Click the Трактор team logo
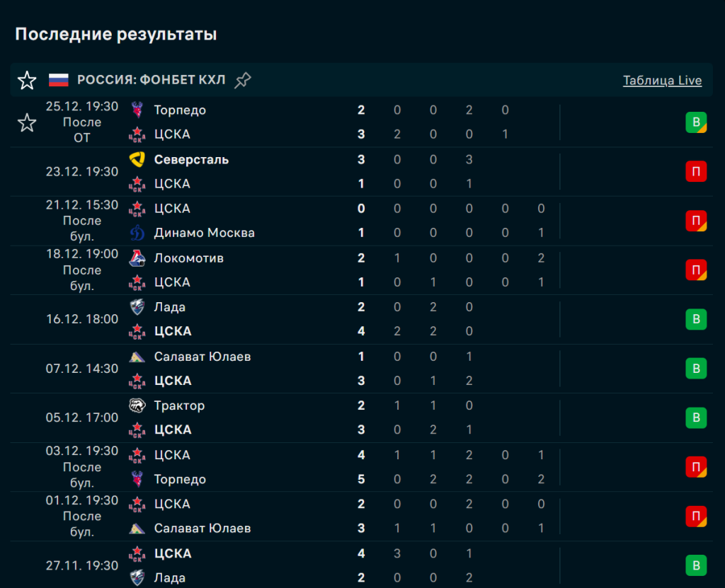The image size is (725, 588). tap(137, 406)
